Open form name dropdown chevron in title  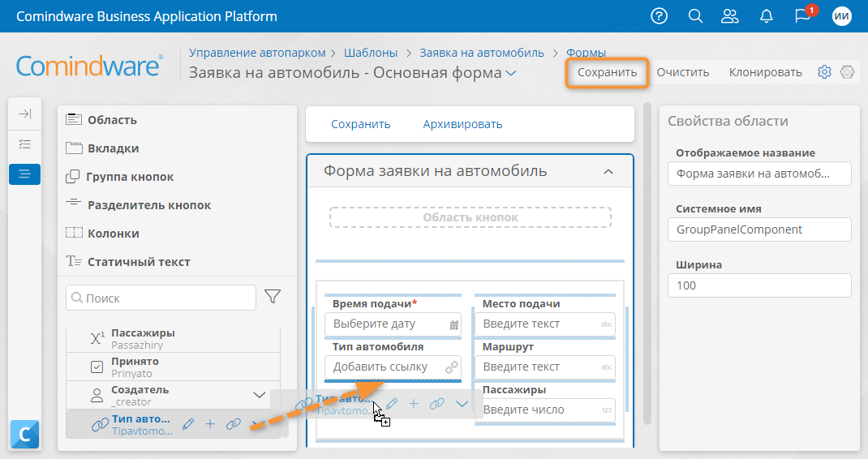[511, 73]
